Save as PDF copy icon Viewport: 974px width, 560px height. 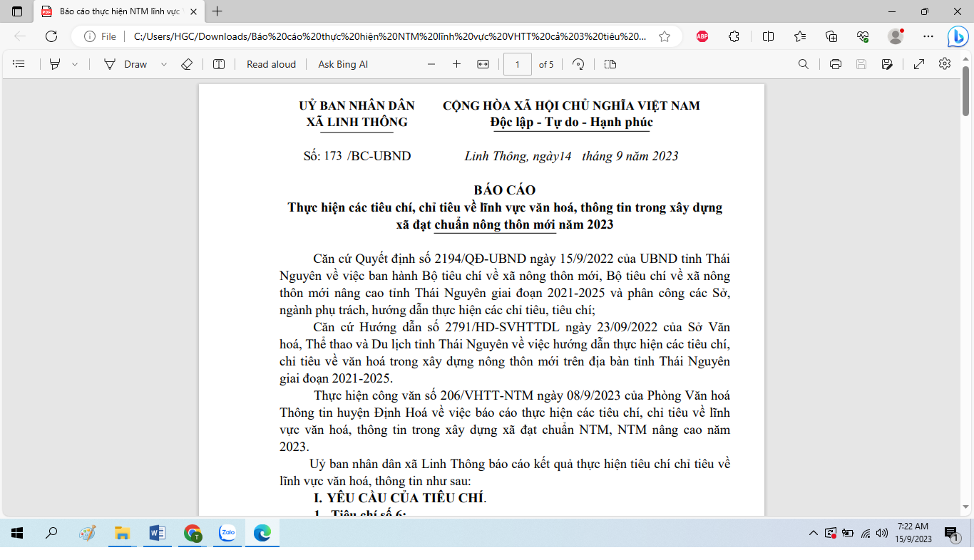click(887, 64)
